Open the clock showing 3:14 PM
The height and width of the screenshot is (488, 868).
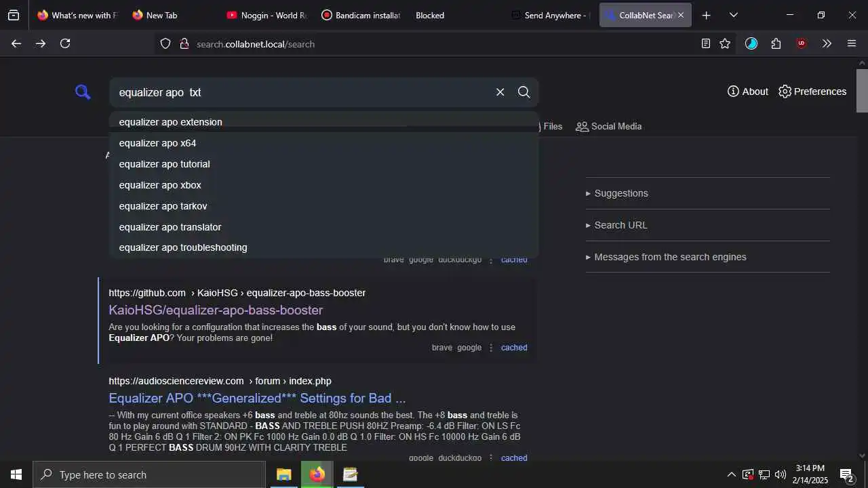[810, 474]
